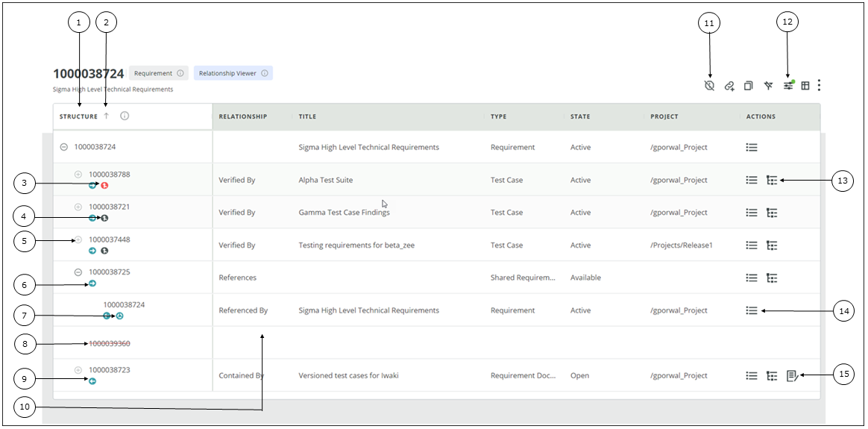Click dark suspect icon under 1000037448
868x429 pixels.
[104, 251]
